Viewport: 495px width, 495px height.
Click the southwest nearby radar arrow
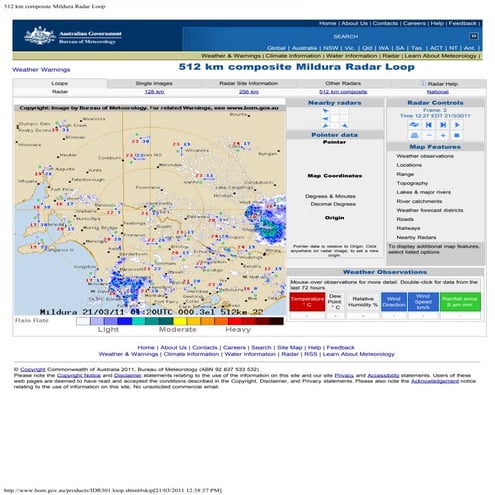coord(325,126)
